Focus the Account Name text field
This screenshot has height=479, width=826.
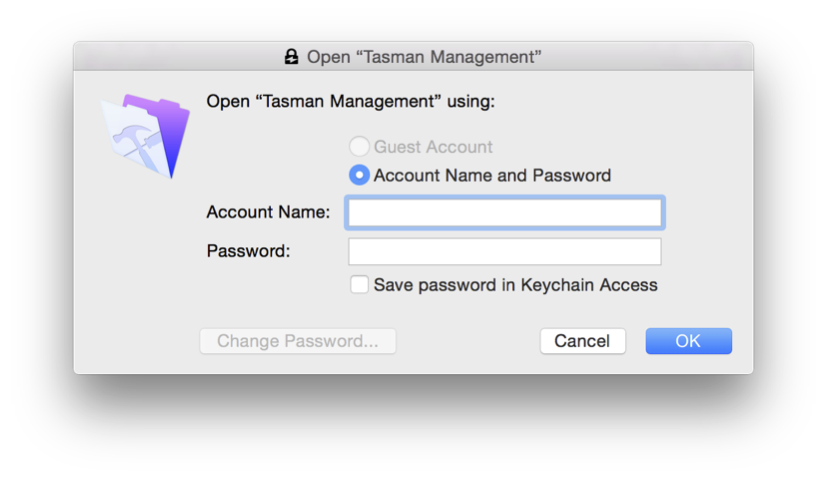pos(505,212)
